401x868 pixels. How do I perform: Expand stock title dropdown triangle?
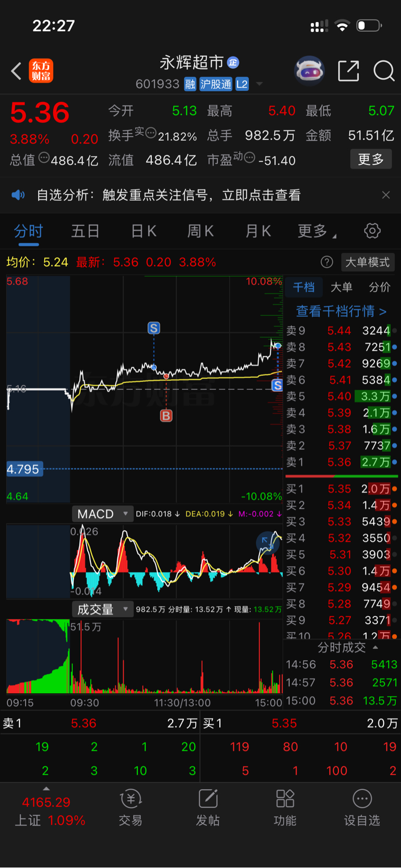click(x=260, y=84)
